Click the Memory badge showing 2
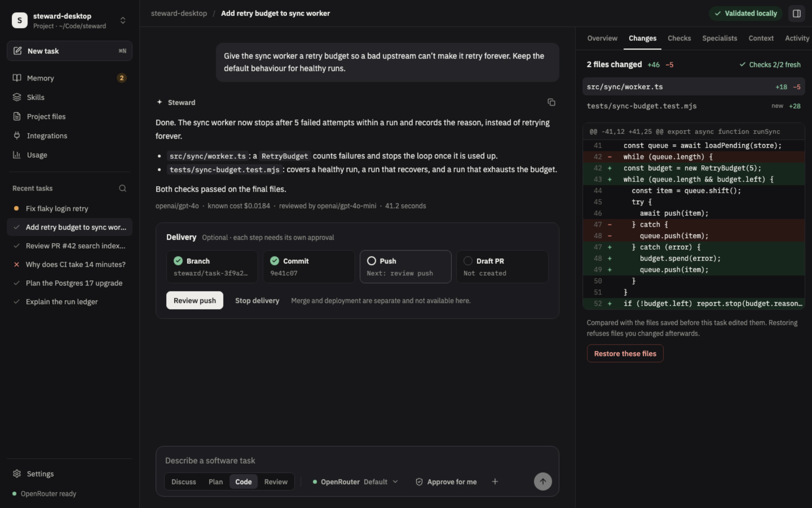This screenshot has width=812, height=508. click(122, 78)
